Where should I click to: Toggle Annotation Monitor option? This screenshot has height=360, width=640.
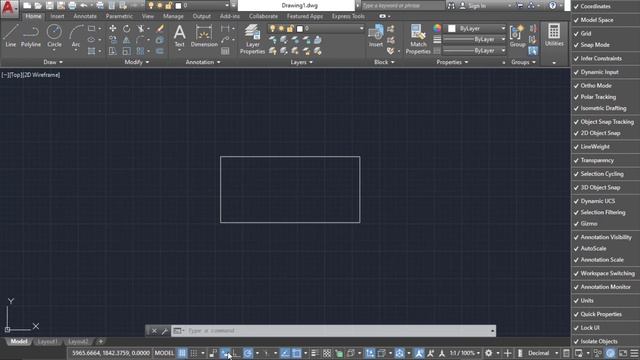coord(605,287)
